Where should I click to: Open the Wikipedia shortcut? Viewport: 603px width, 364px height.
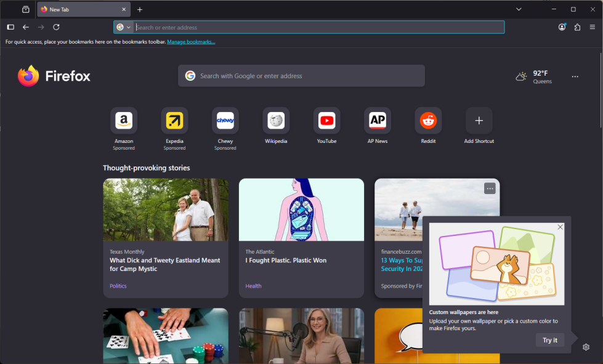tap(276, 121)
